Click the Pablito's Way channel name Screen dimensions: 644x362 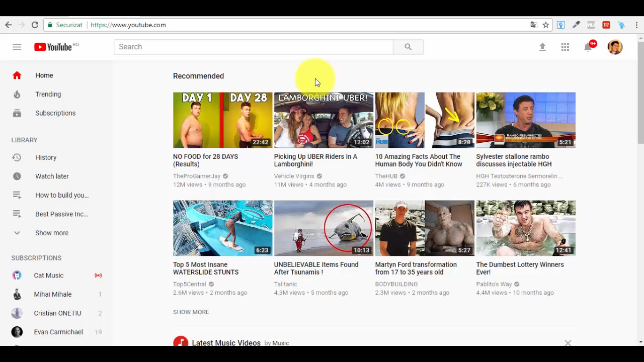pos(494,284)
